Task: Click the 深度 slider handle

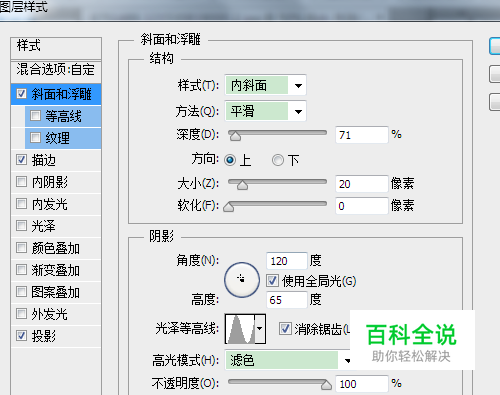Action: (235, 135)
